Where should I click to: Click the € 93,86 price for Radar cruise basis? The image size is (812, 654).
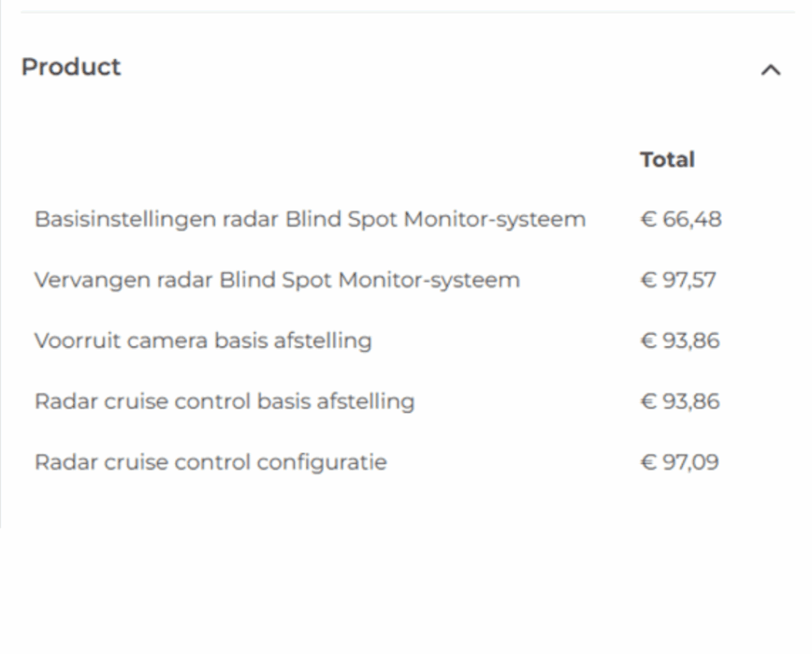click(x=680, y=401)
